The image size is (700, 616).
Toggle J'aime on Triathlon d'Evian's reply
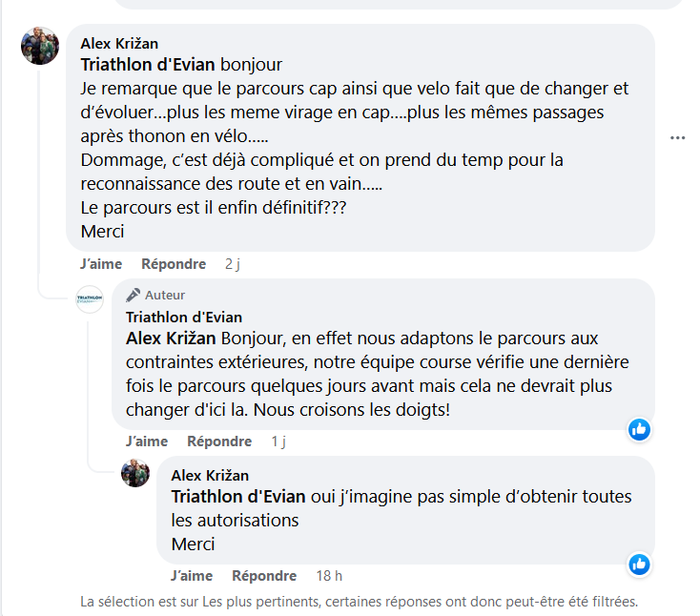(x=146, y=441)
